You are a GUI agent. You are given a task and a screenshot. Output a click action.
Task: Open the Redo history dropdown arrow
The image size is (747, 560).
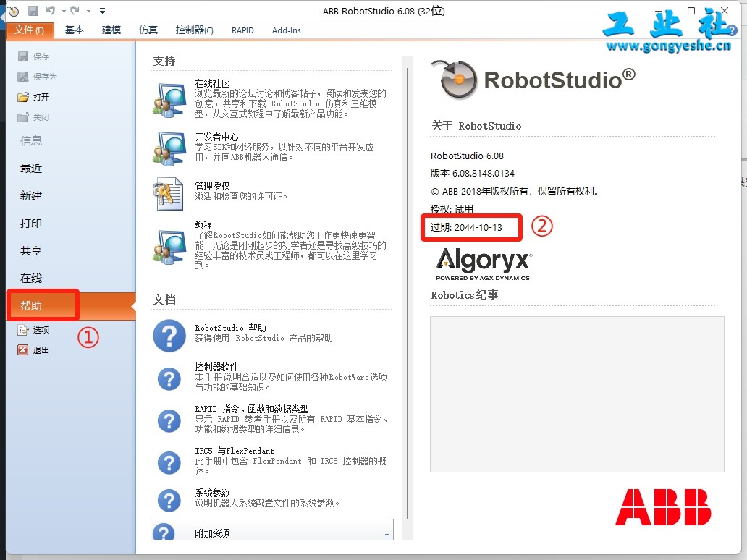coord(88,11)
